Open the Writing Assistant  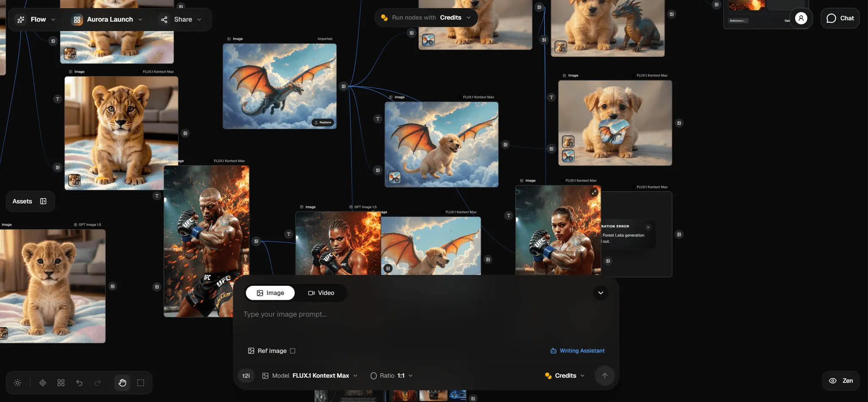[577, 351]
